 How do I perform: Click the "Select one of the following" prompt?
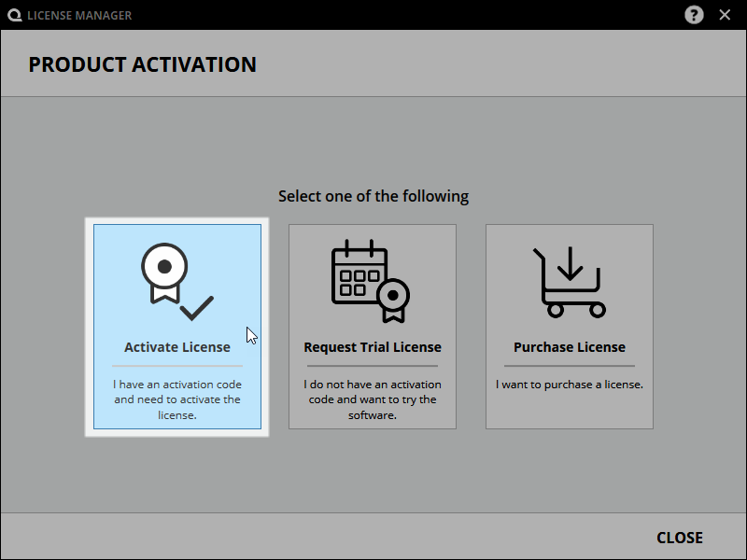click(x=373, y=196)
